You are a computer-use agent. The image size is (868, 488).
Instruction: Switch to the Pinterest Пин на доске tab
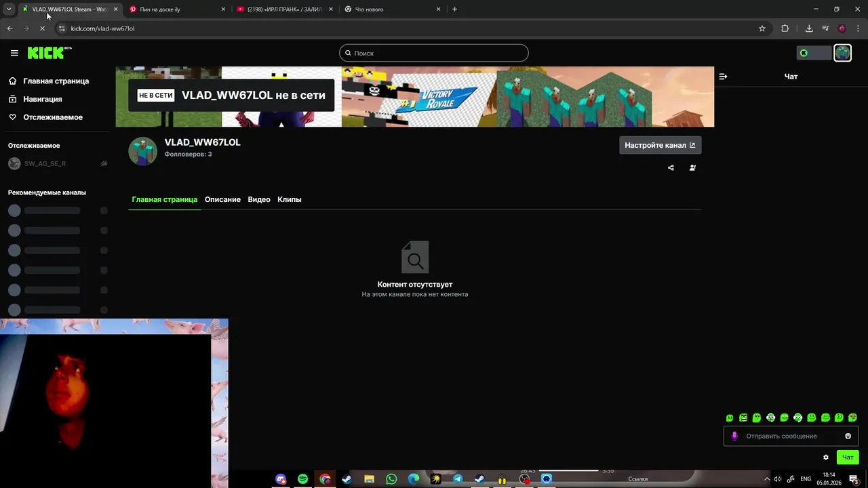point(178,9)
